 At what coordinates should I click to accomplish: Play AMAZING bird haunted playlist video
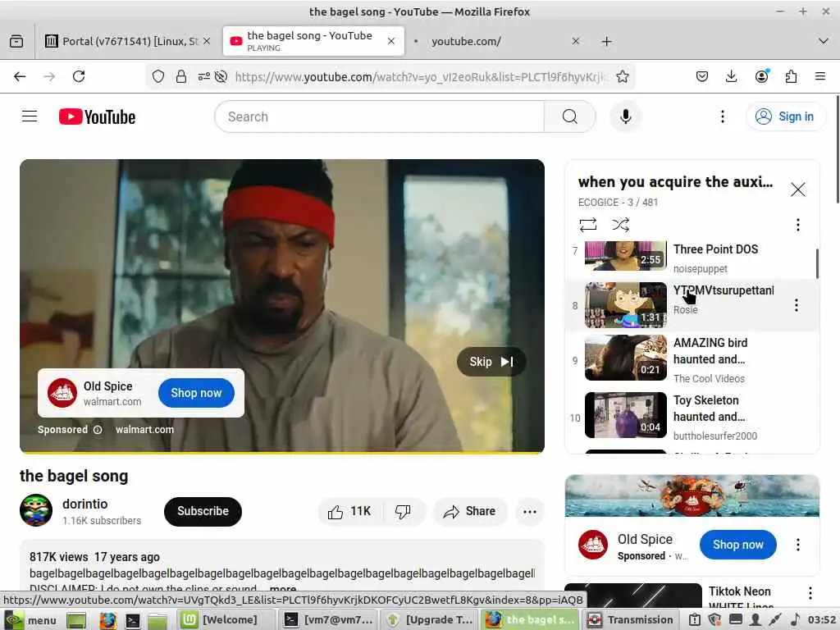tap(691, 360)
